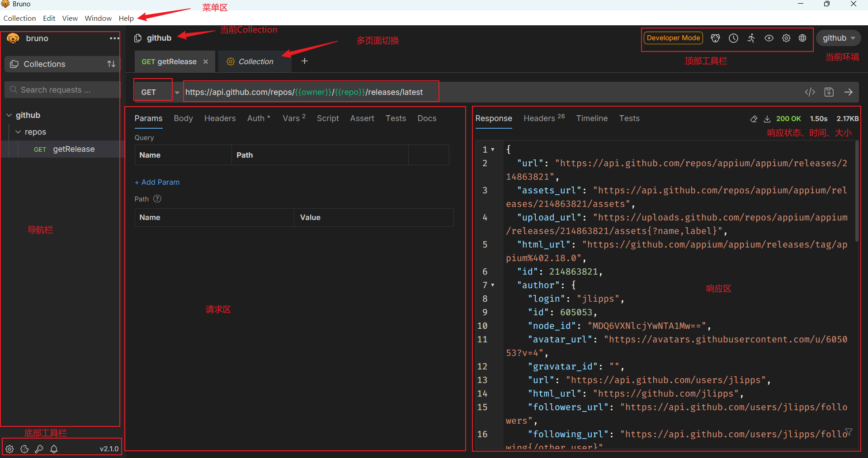Click the runner icon in top toolbar
Image resolution: width=868 pixels, height=458 pixels.
pos(751,38)
